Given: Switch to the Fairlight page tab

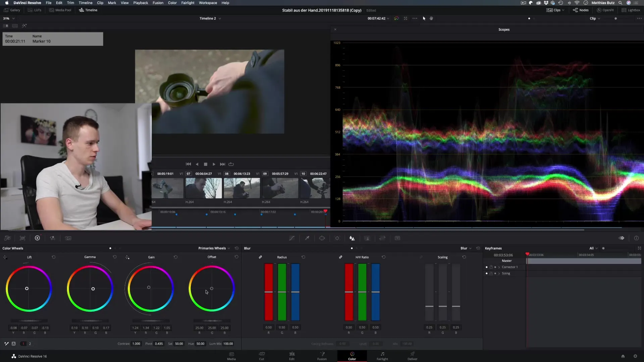Looking at the screenshot, I should (x=382, y=356).
